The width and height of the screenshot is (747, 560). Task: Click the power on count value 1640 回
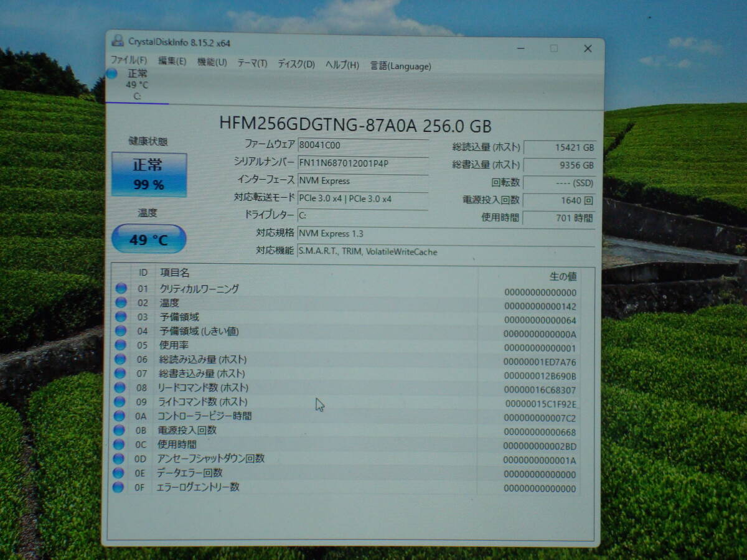click(558, 200)
